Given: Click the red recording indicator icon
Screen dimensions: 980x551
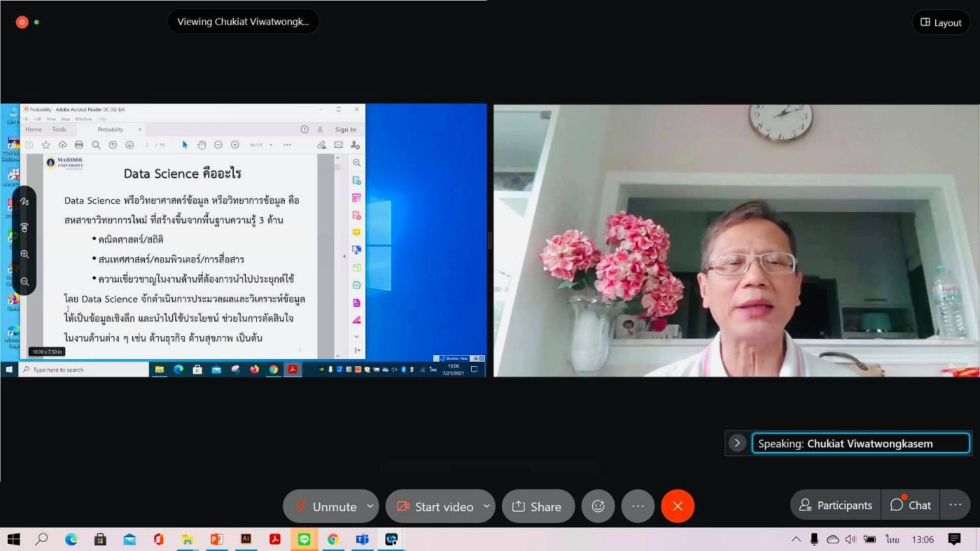Looking at the screenshot, I should pos(22,22).
